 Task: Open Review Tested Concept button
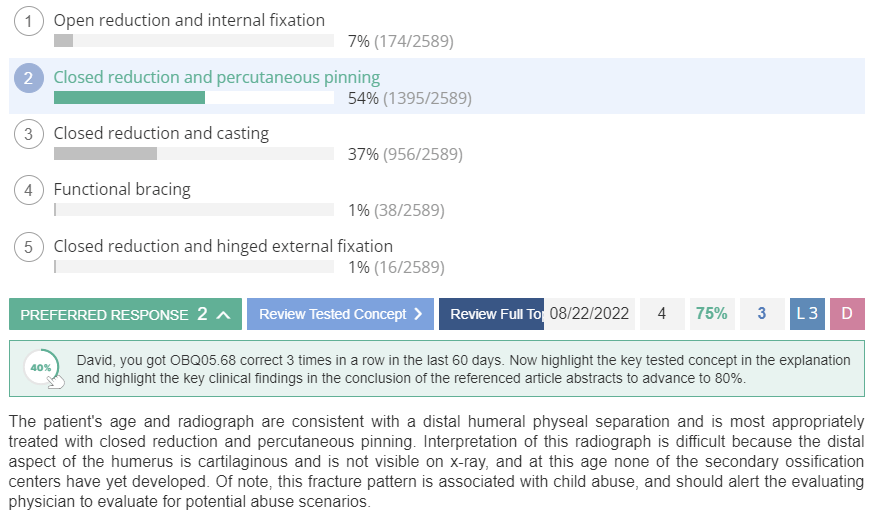(340, 314)
